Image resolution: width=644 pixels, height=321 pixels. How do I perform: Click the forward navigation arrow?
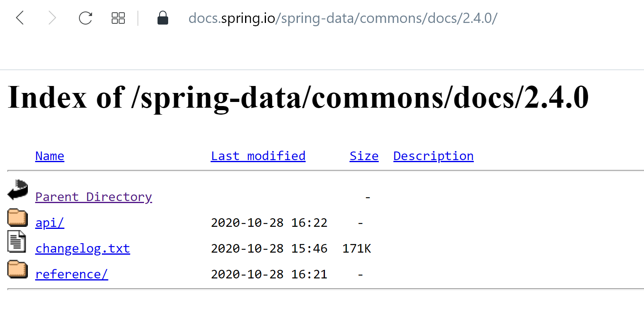pyautogui.click(x=52, y=18)
